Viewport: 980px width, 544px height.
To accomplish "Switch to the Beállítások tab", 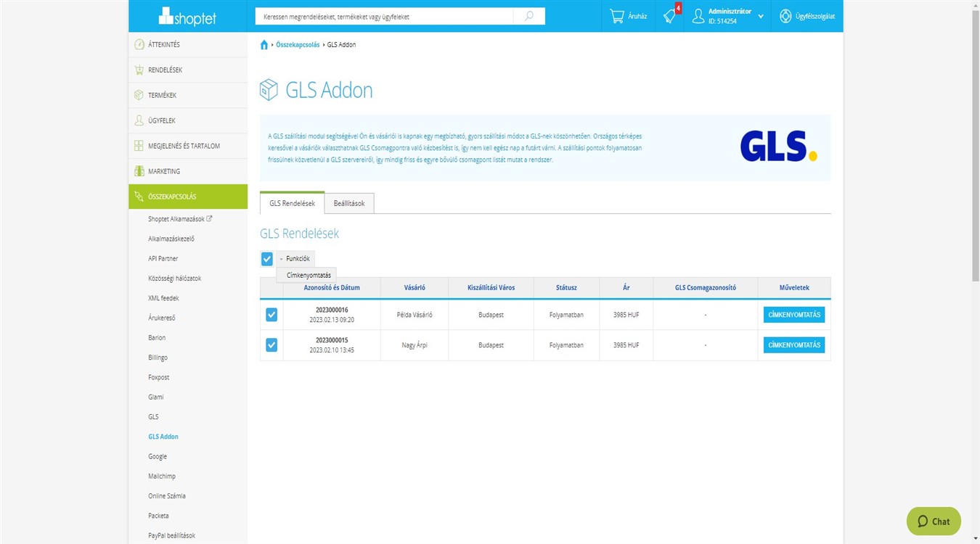I will tap(349, 204).
